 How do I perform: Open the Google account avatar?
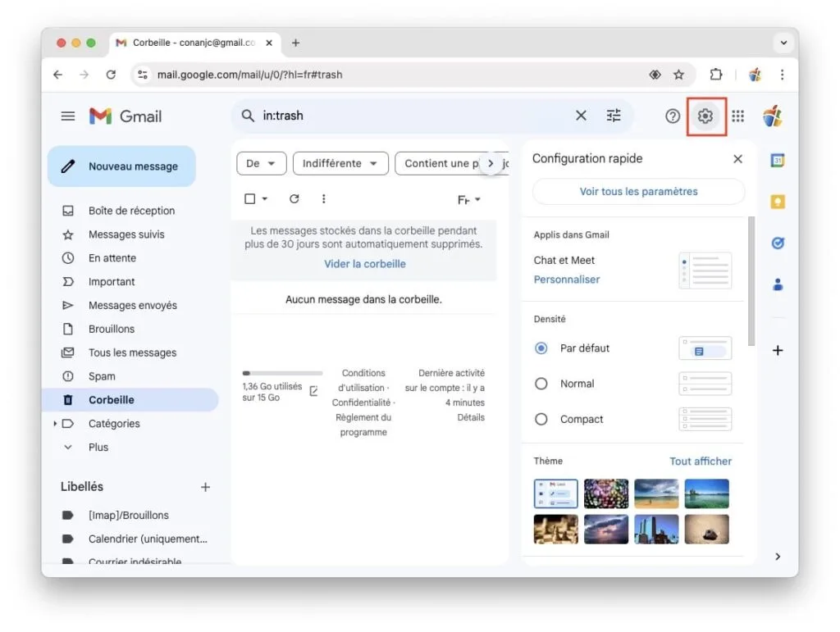[772, 116]
